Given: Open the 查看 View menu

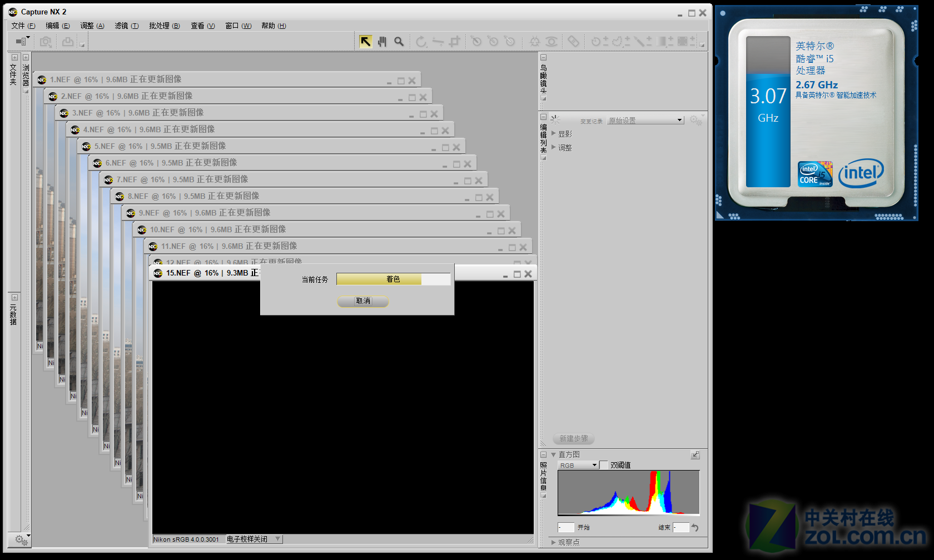Looking at the screenshot, I should [203, 26].
